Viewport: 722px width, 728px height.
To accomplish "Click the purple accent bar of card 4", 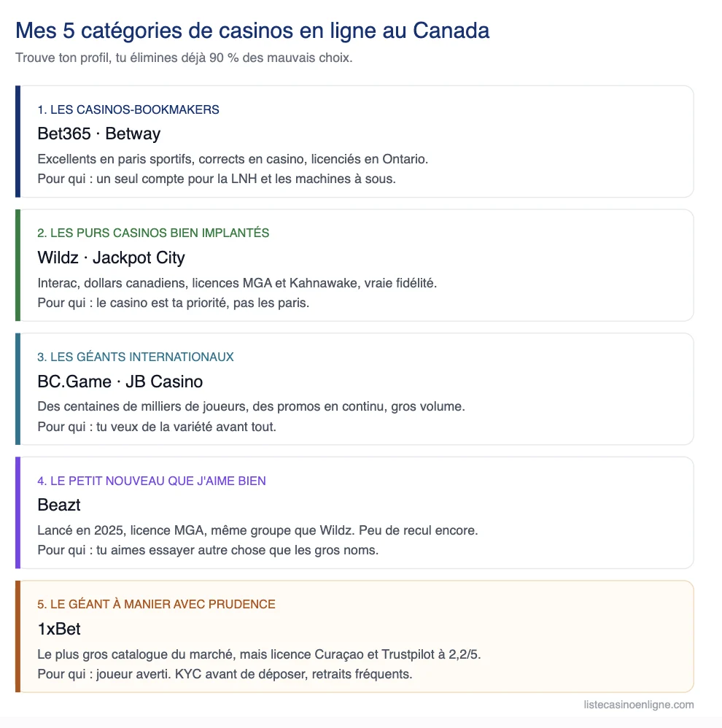I will pyautogui.click(x=18, y=513).
